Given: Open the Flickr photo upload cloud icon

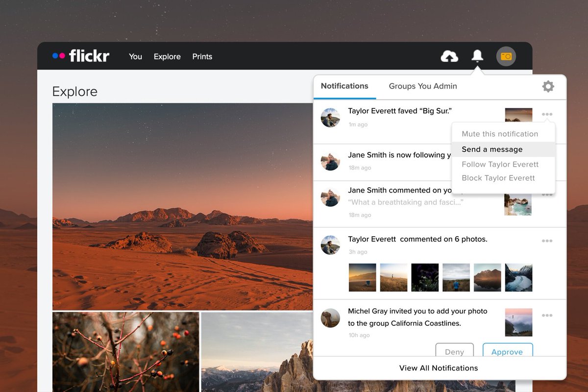Looking at the screenshot, I should tap(449, 56).
